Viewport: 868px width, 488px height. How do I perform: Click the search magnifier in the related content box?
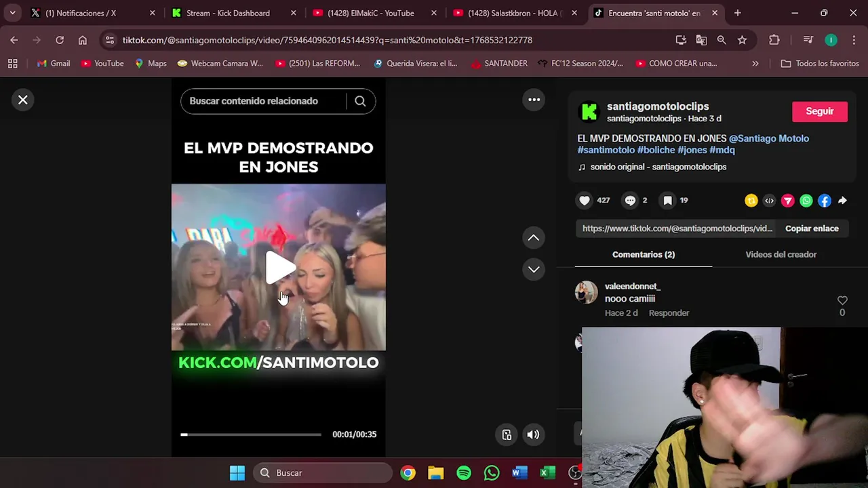360,101
